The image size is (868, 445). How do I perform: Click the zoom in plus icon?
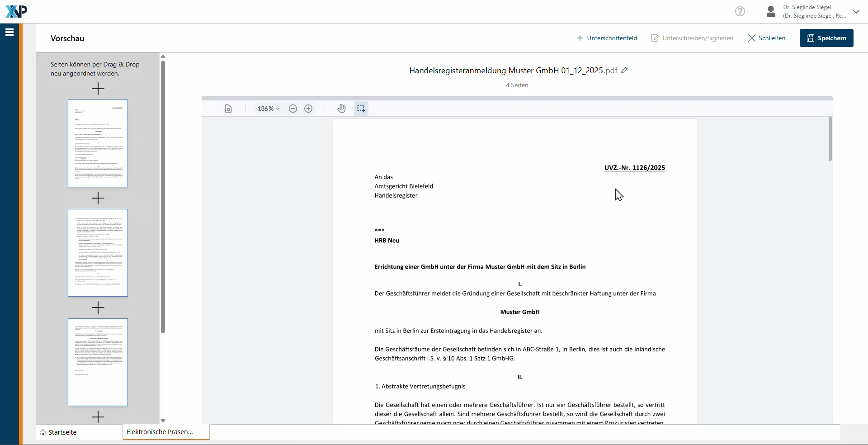click(x=308, y=109)
